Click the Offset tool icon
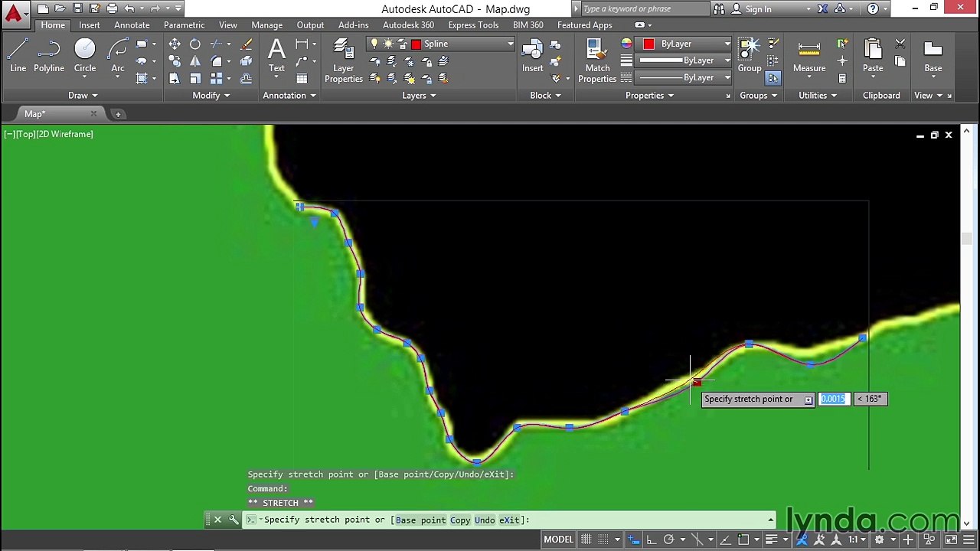980x551 pixels. tap(247, 78)
